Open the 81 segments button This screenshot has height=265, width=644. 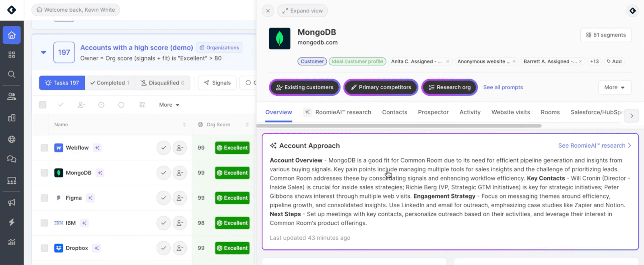click(x=606, y=35)
